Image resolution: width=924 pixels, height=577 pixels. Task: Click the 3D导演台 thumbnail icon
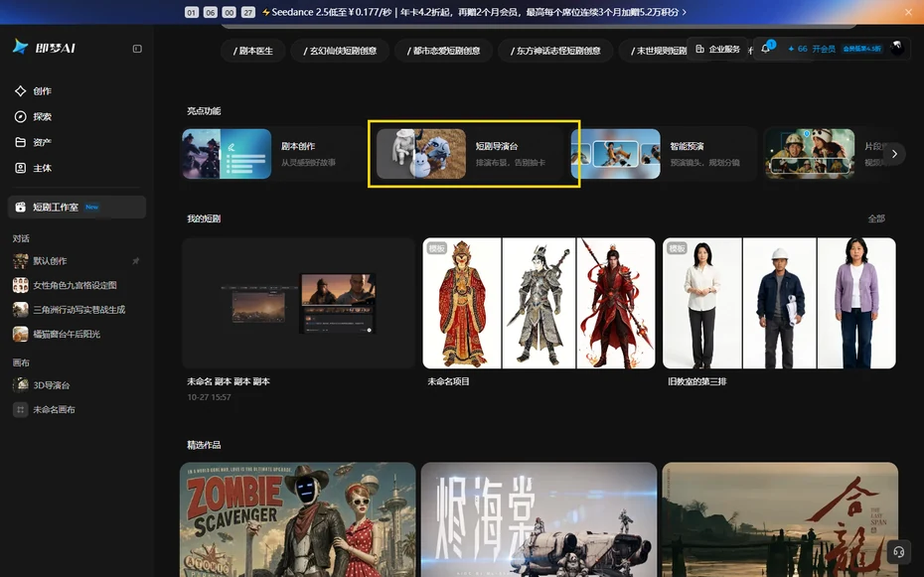point(21,385)
